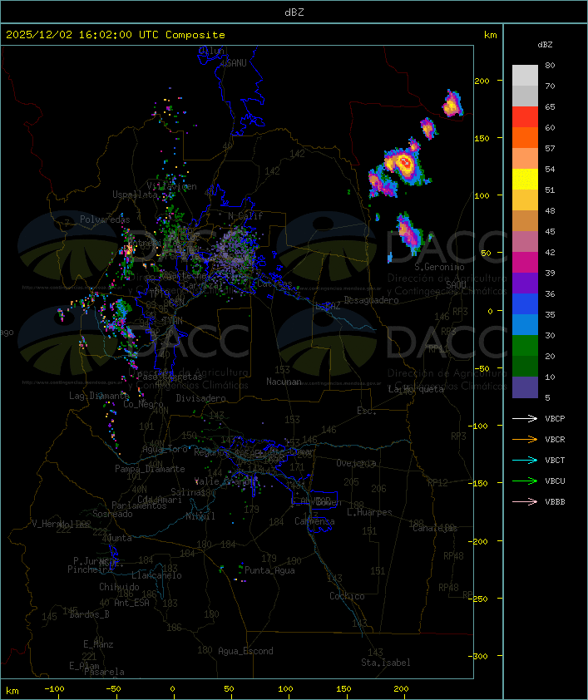Click the E_Manz map label
Screen dimensions: 588x700
(x=98, y=644)
